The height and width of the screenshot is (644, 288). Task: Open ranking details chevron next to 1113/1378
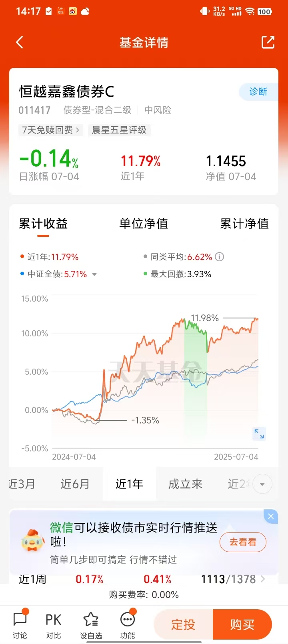[263, 579]
